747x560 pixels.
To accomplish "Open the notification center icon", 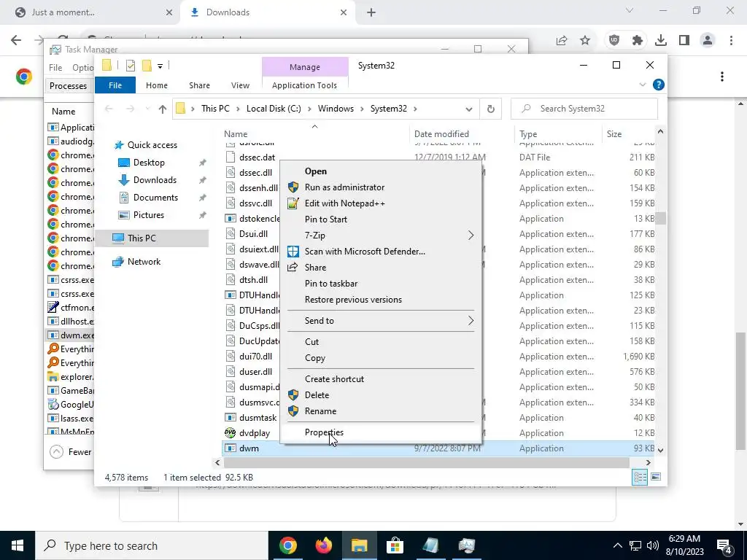I will pyautogui.click(x=724, y=545).
